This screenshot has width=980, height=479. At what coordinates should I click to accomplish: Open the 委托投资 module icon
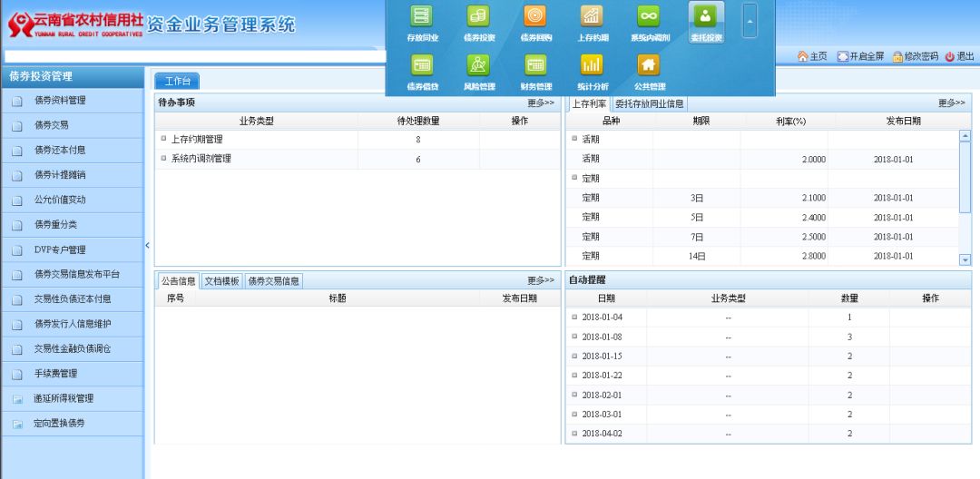pyautogui.click(x=705, y=16)
